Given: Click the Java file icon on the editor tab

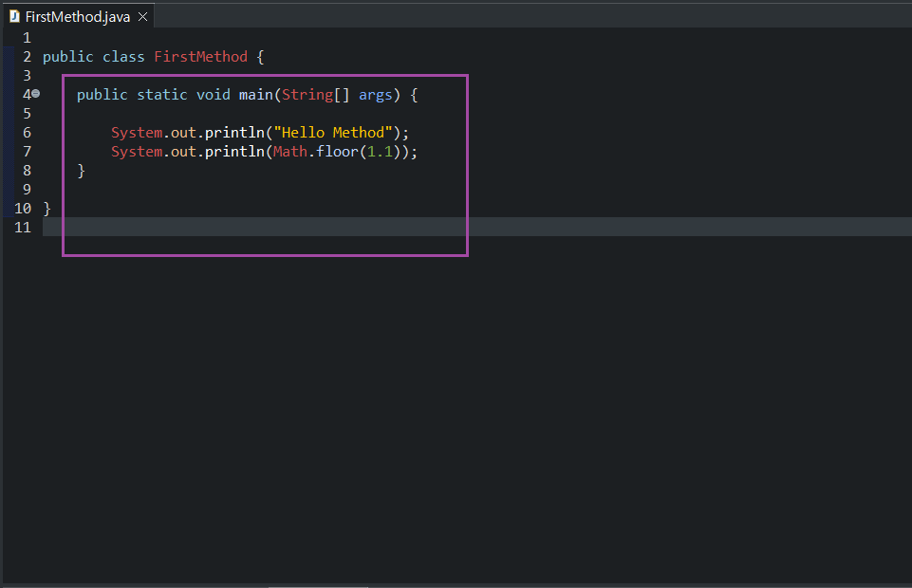Looking at the screenshot, I should tap(14, 16).
